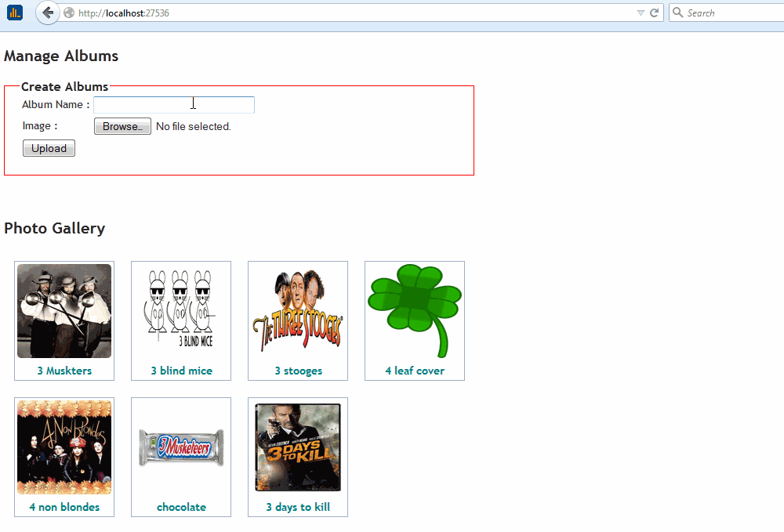Open the 3 Muskters album thumbnail
Image resolution: width=784 pixels, height=532 pixels.
64,311
